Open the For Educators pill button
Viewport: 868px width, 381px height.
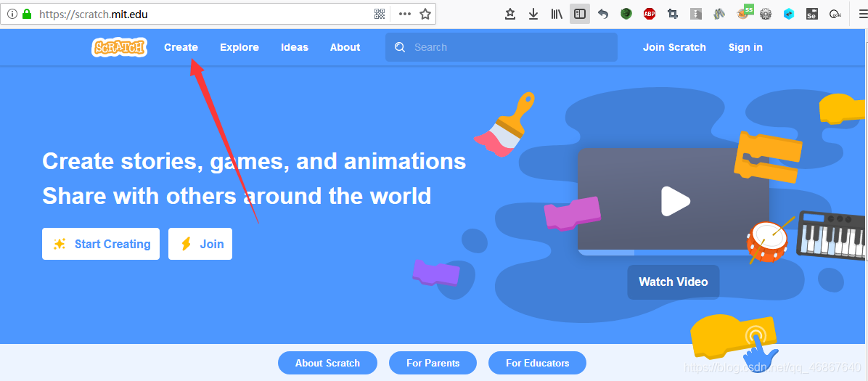[538, 364]
